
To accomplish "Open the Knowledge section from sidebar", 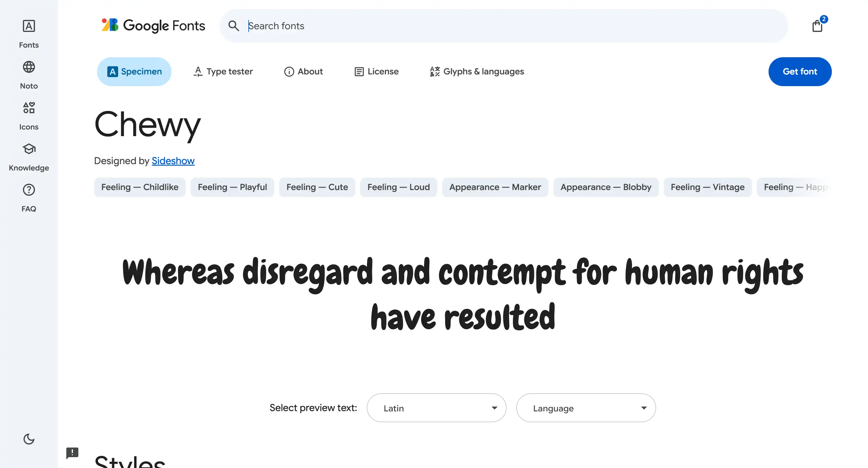I will click(x=28, y=156).
